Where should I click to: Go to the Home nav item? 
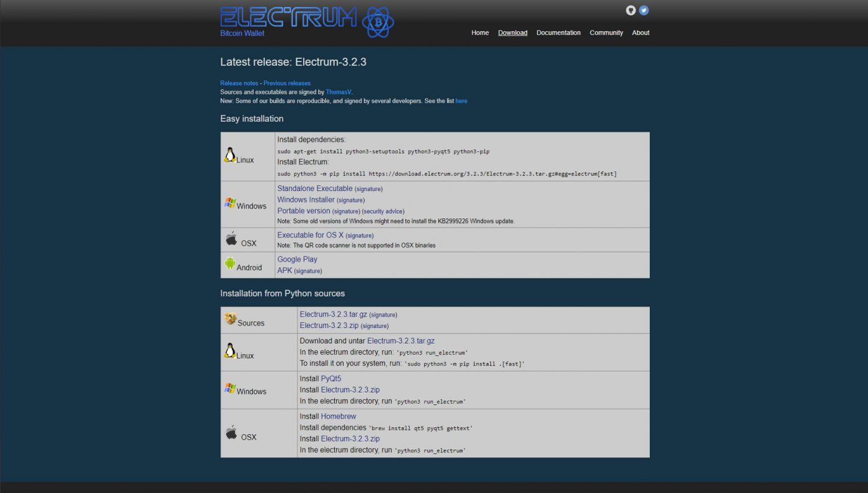[480, 33]
